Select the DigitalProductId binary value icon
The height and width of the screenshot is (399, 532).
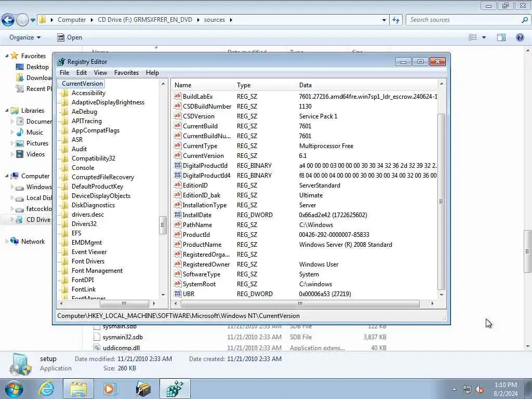coord(178,166)
